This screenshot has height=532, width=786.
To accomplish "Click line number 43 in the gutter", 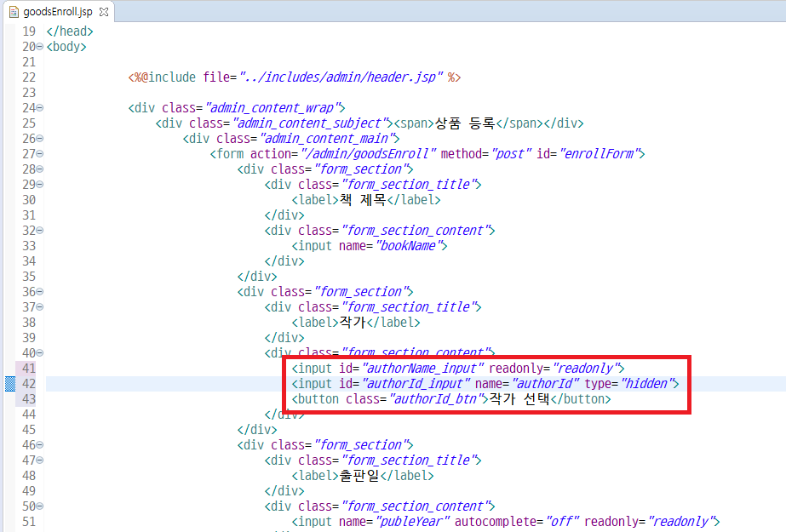I will coord(29,399).
